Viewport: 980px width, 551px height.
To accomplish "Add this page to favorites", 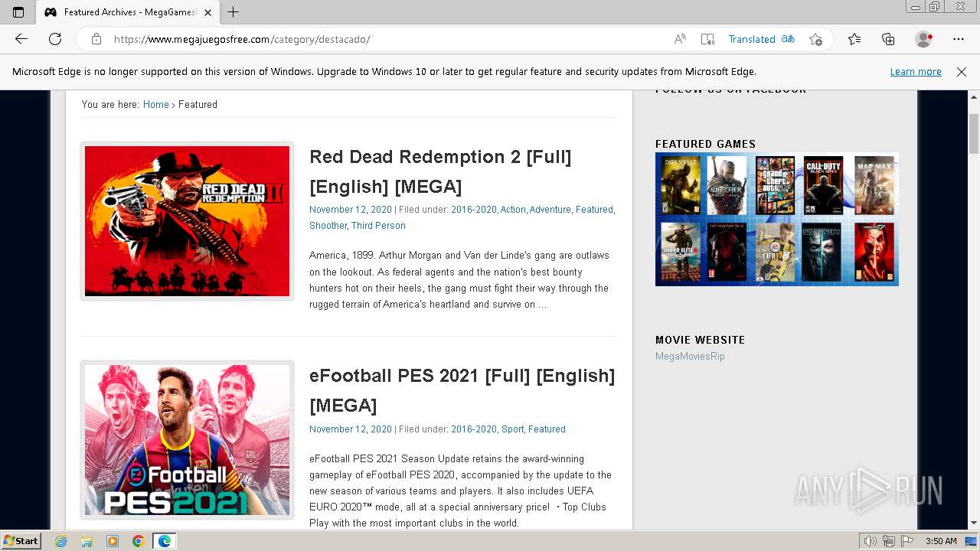I will point(815,39).
